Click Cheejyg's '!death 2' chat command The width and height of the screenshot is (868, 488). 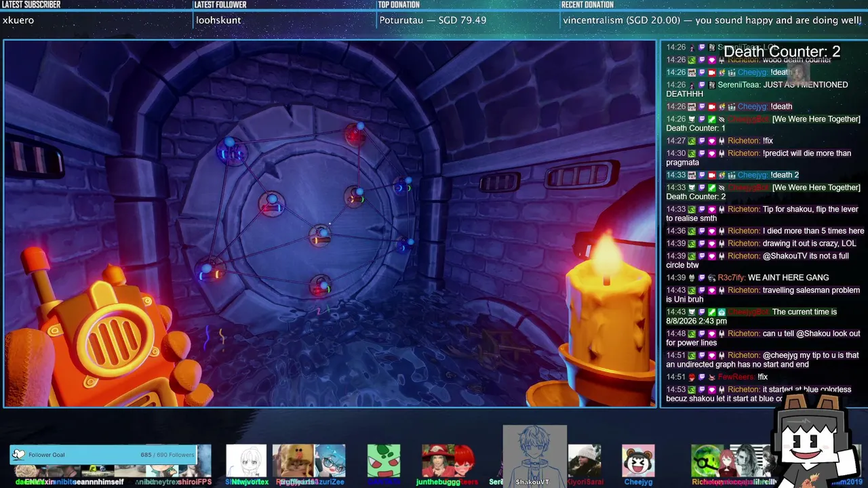pos(732,175)
